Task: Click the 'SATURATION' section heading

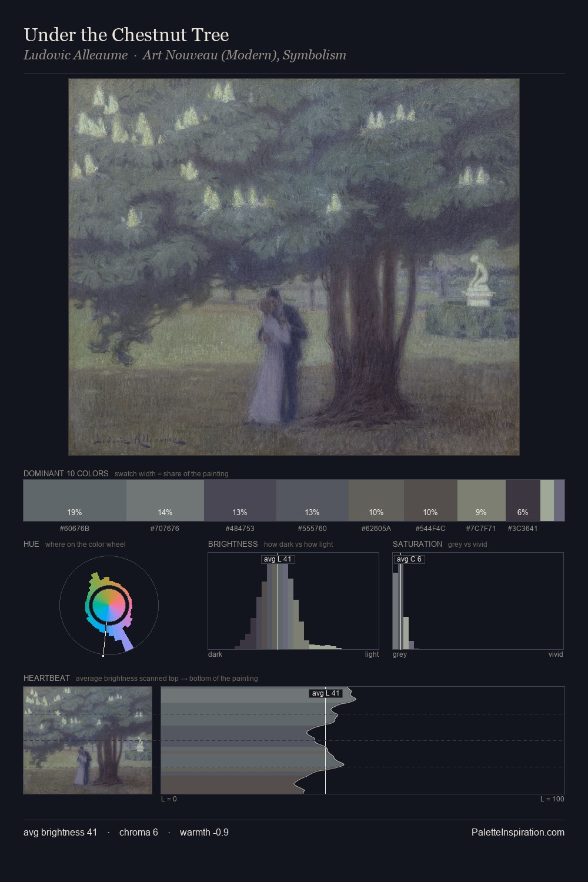Action: point(417,544)
